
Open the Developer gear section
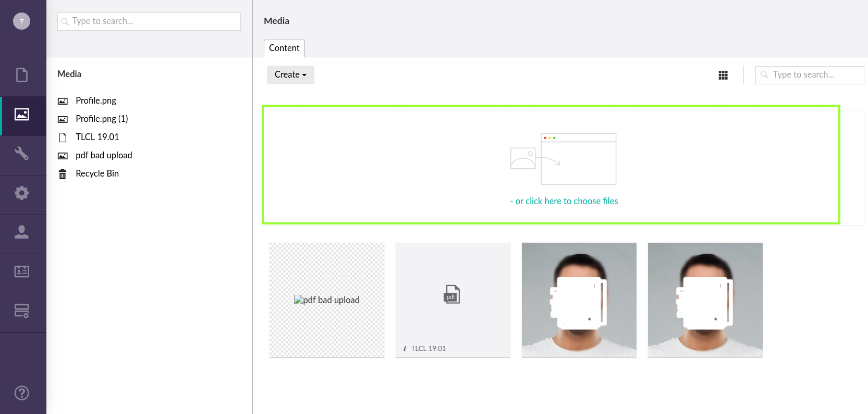(x=22, y=193)
